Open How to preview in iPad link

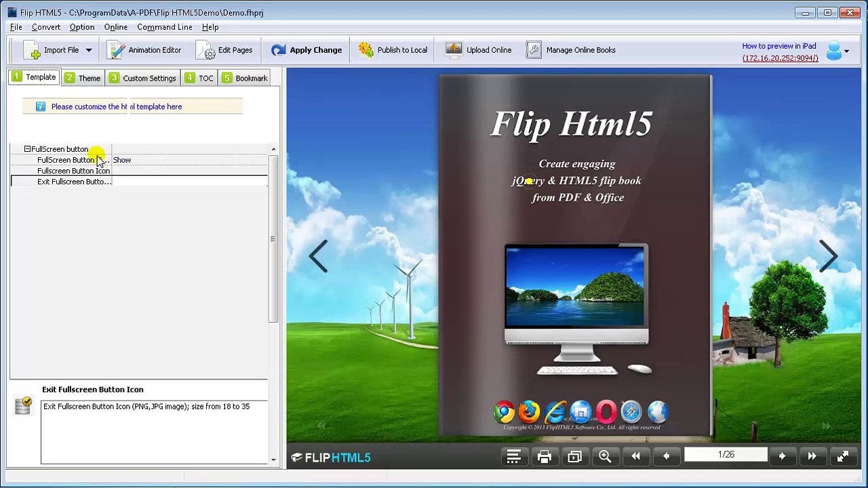point(778,46)
